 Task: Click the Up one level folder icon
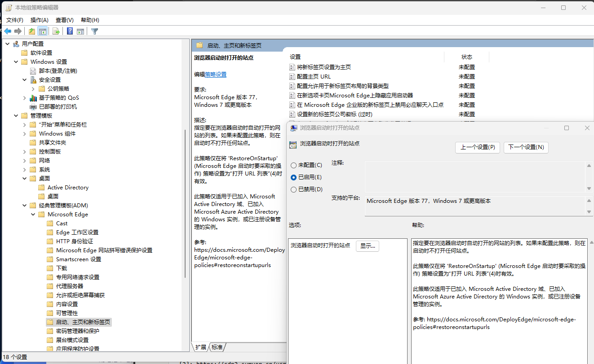click(x=31, y=31)
